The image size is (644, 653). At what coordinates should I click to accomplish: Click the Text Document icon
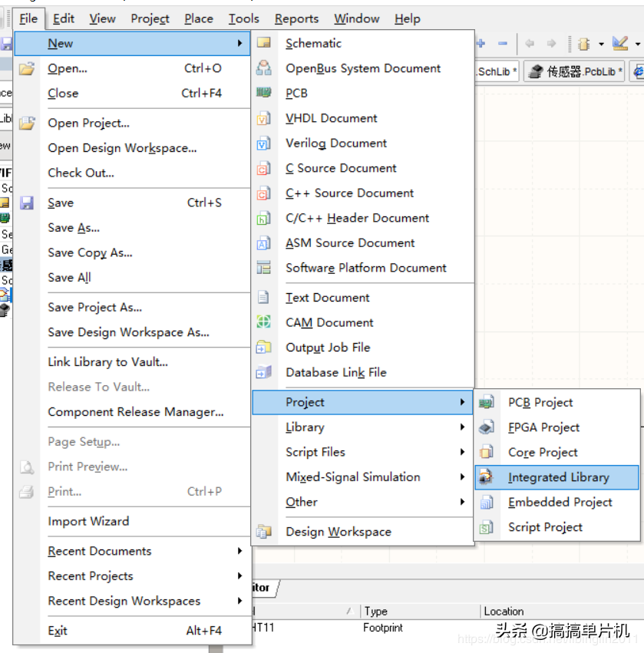(x=263, y=298)
